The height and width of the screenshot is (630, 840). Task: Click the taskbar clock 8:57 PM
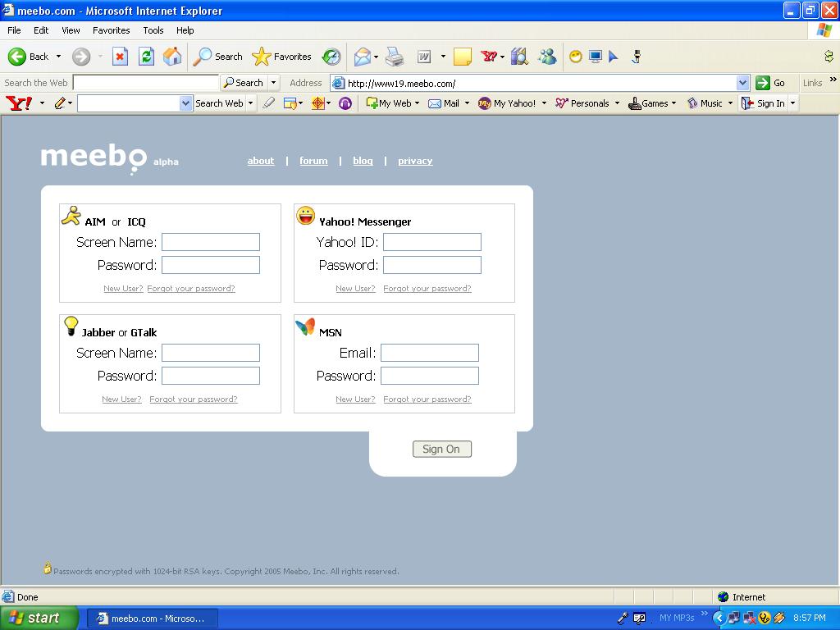coord(810,618)
